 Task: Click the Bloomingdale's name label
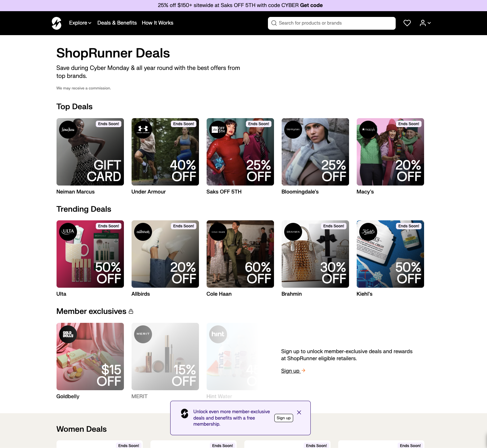pos(300,192)
